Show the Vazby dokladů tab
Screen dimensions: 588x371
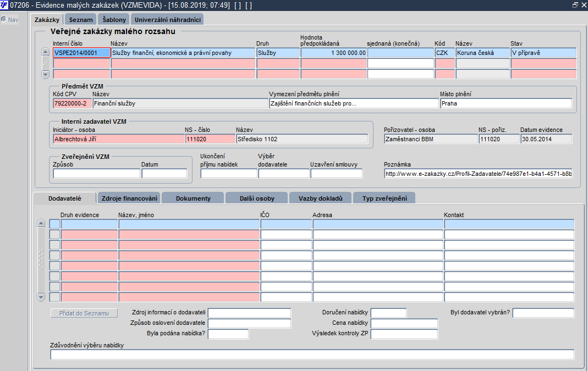point(320,198)
